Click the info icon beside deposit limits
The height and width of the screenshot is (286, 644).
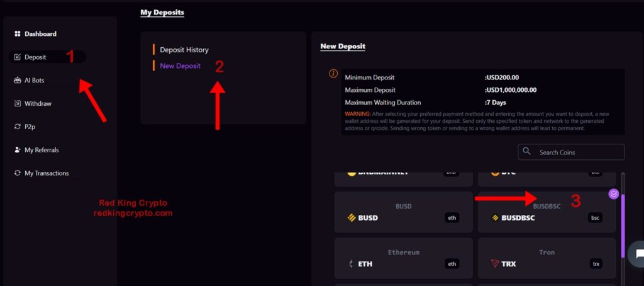[333, 74]
